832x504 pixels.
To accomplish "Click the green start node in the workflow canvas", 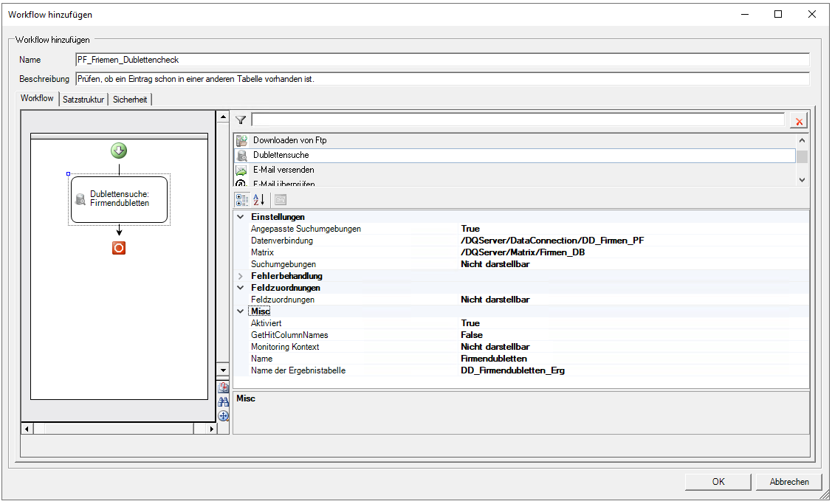I will click(x=119, y=151).
